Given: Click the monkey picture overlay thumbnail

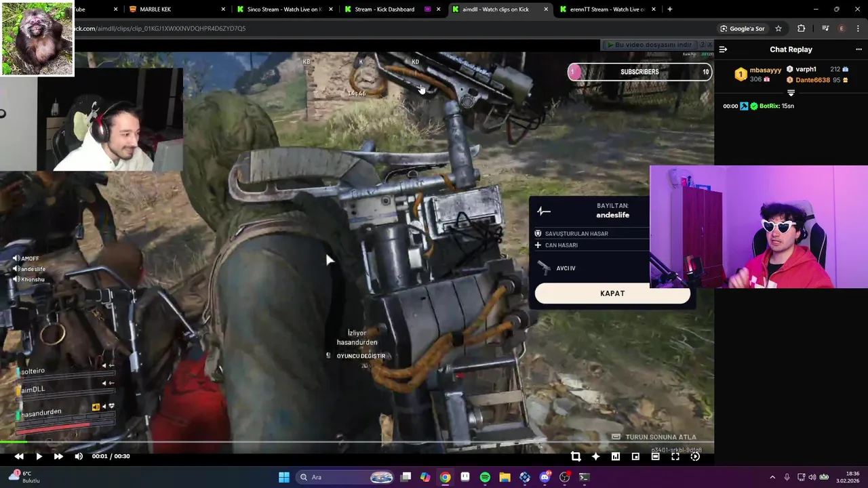Looking at the screenshot, I should (x=37, y=38).
